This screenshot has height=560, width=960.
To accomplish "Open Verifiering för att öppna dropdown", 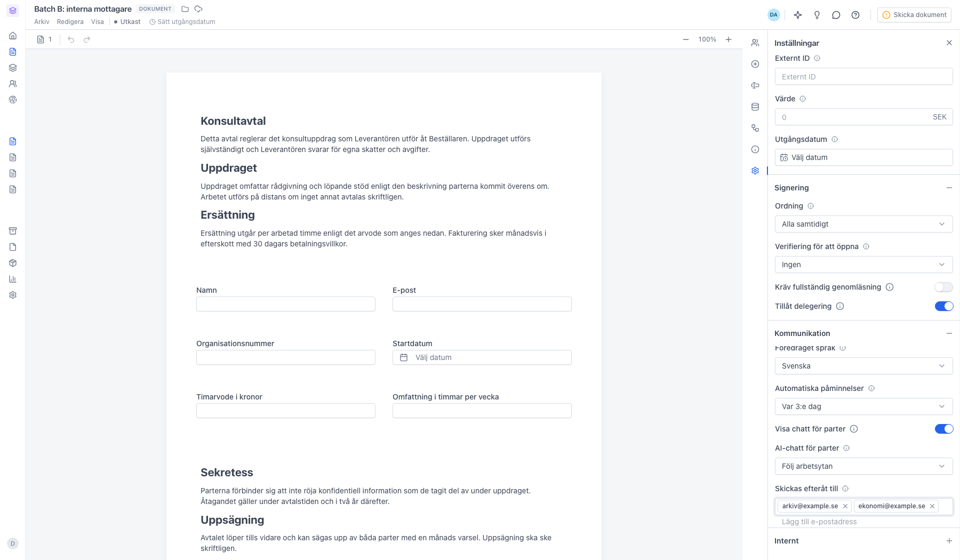I will (863, 265).
